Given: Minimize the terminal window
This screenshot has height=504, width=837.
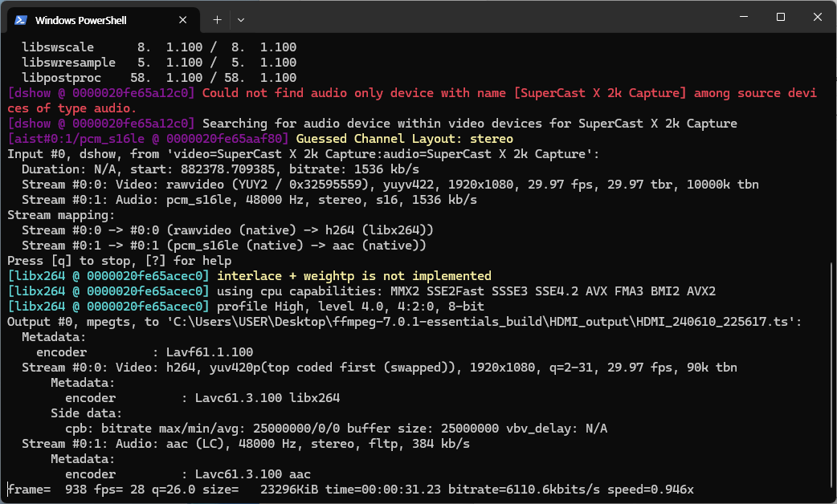Looking at the screenshot, I should [x=744, y=17].
